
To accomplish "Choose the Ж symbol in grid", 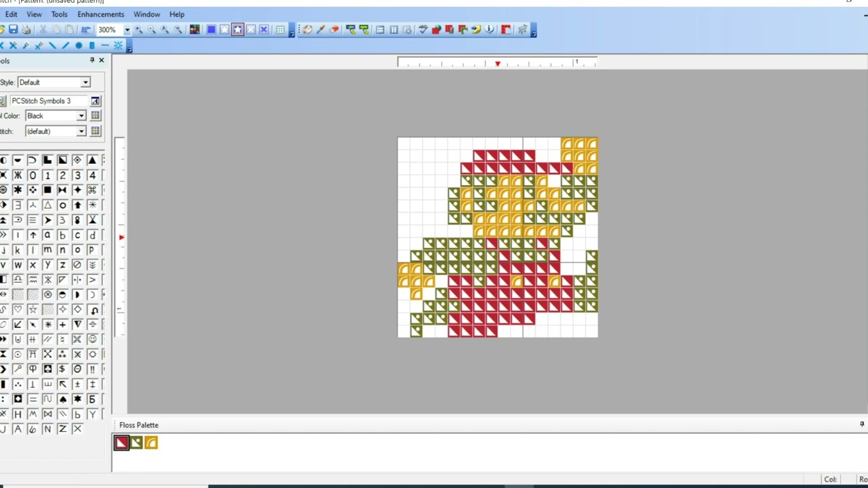I will (18, 175).
